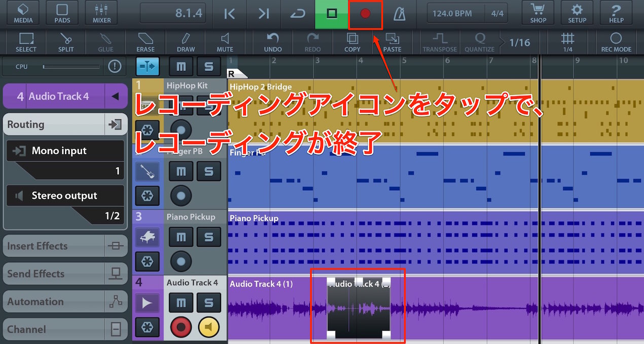This screenshot has height=344, width=644.
Task: Open REC MODE options
Action: pos(616,42)
